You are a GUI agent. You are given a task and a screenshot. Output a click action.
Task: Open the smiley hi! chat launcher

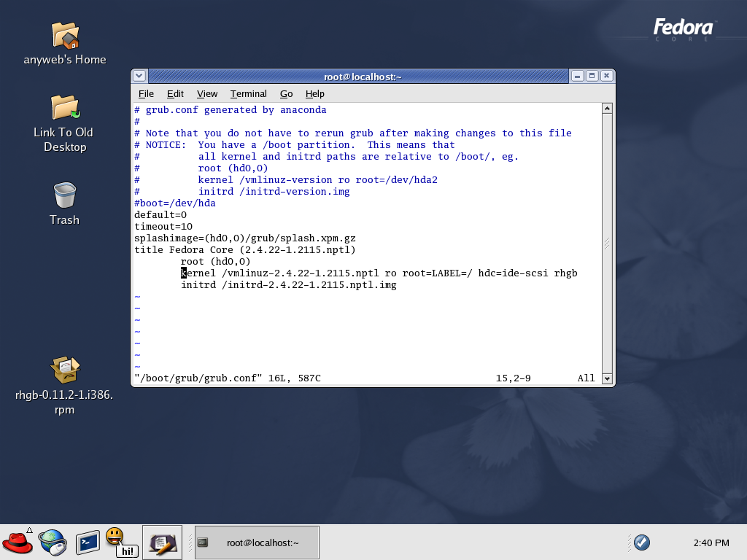(121, 542)
